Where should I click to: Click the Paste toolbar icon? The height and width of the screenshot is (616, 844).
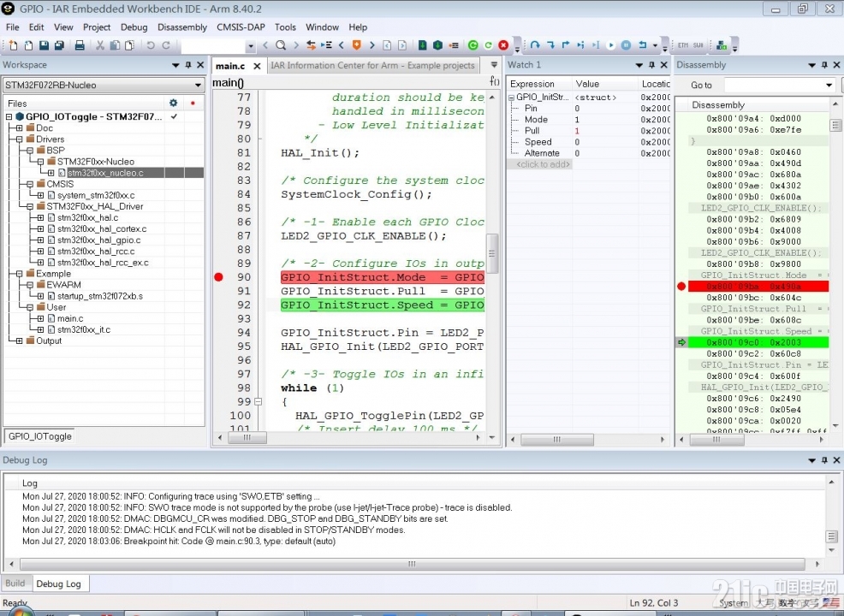coord(129,45)
